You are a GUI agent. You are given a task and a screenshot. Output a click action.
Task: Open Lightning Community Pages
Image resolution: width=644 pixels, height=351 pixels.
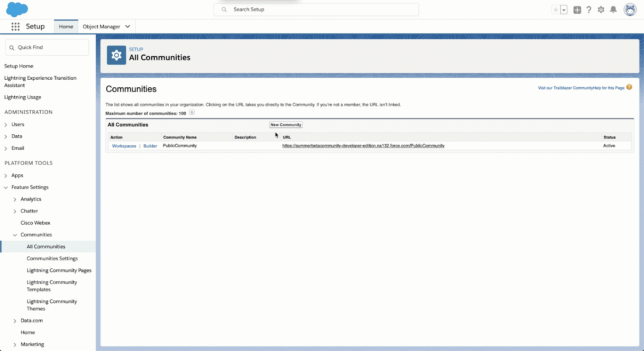(59, 270)
